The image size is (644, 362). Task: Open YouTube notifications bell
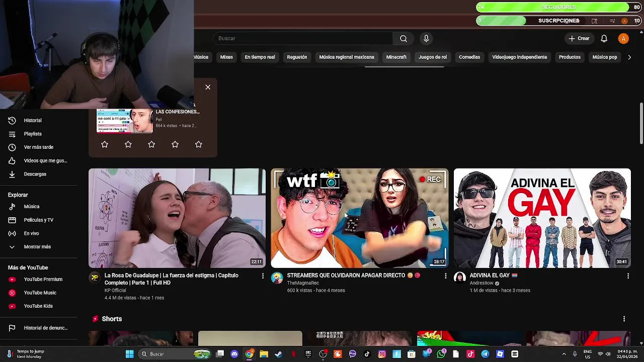click(x=604, y=39)
